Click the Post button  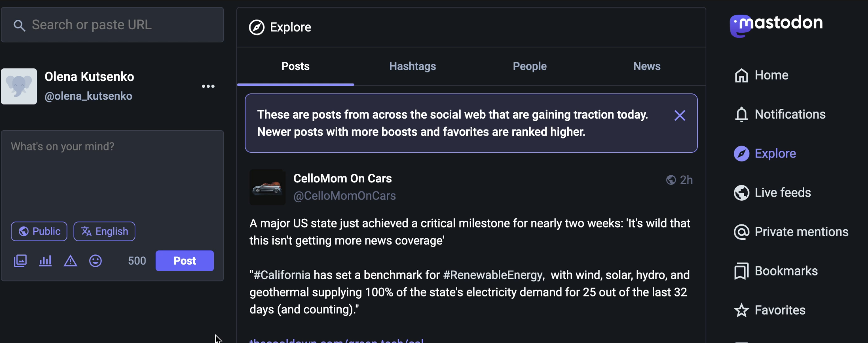184,260
